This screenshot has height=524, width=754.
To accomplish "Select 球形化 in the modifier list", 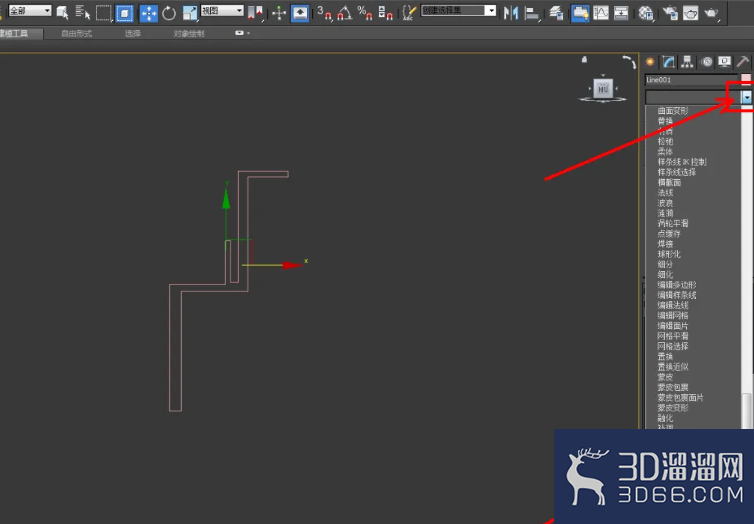I will (669, 254).
